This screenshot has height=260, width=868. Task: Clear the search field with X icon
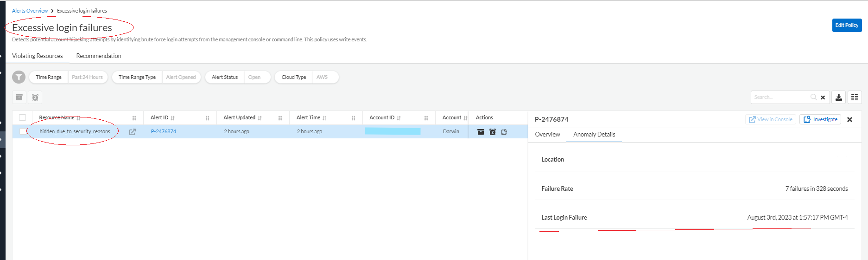(823, 97)
